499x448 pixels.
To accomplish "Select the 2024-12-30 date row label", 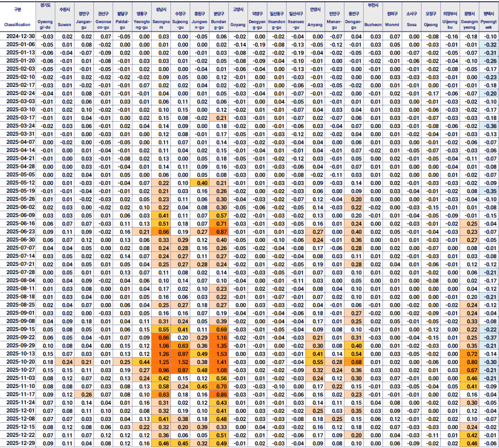I will [x=21, y=36].
